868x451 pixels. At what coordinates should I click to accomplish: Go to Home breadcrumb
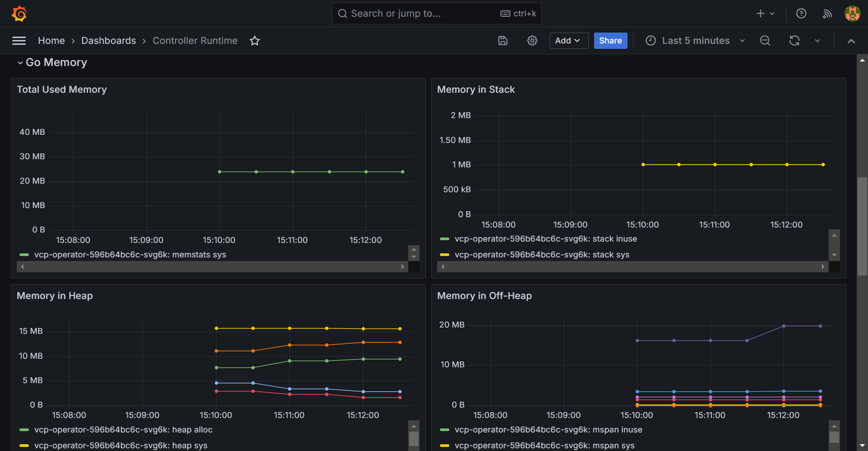[52, 41]
